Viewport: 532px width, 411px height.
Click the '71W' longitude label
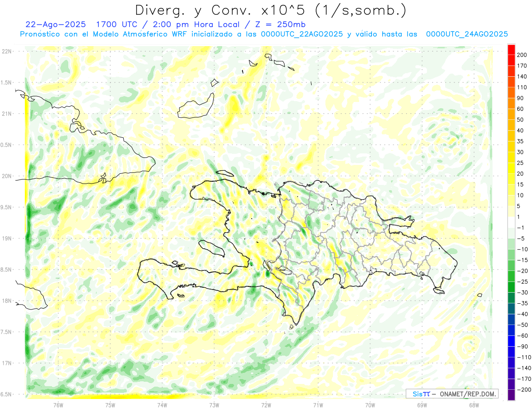[318, 405]
